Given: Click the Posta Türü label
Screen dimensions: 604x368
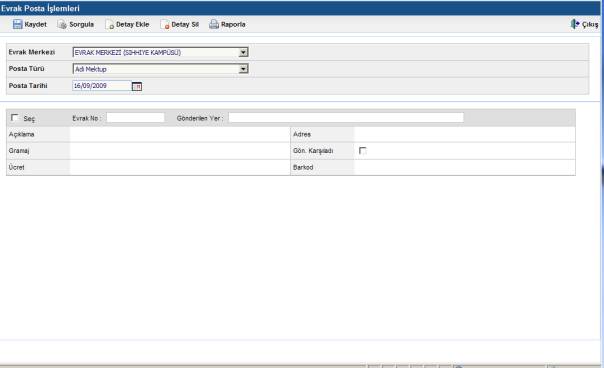Looking at the screenshot, I should coord(27,69).
